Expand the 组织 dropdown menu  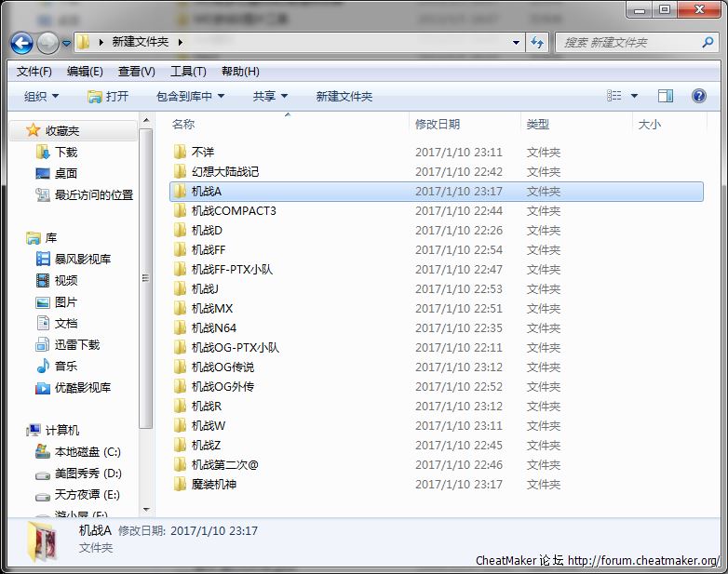coord(41,96)
